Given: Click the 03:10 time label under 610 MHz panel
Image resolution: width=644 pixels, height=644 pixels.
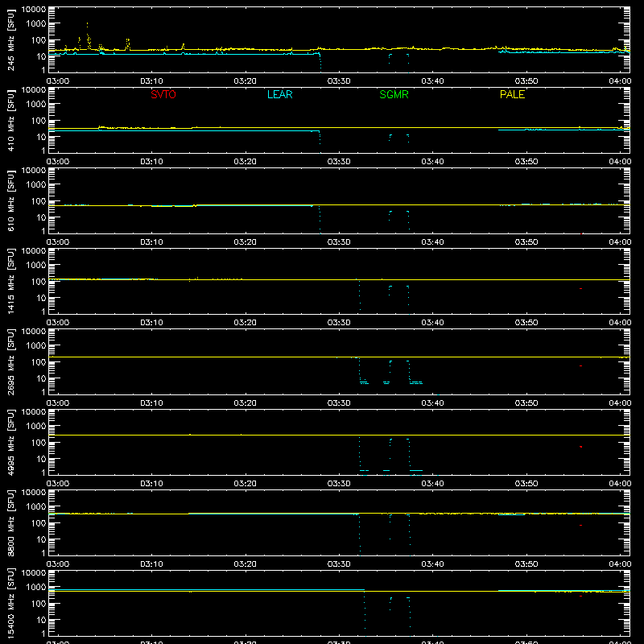Looking at the screenshot, I should 151,242.
